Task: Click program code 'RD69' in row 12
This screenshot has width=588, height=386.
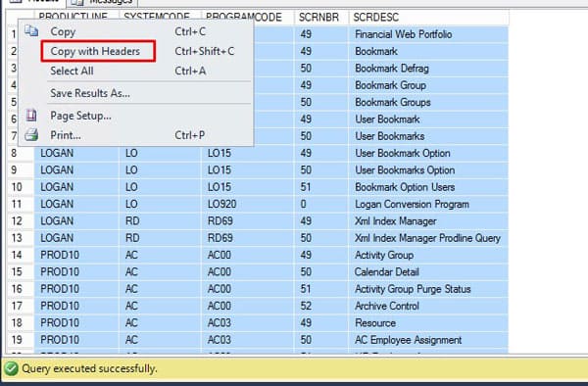Action: 248,221
